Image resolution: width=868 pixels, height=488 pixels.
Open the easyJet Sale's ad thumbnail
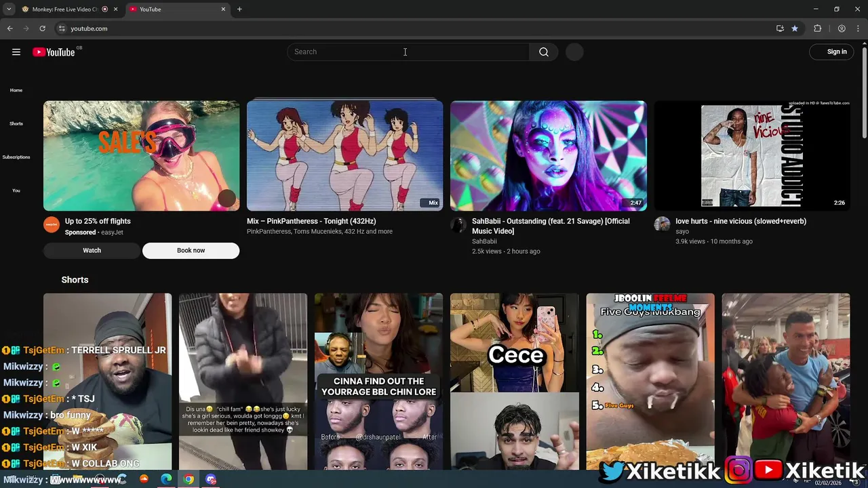pos(142,156)
